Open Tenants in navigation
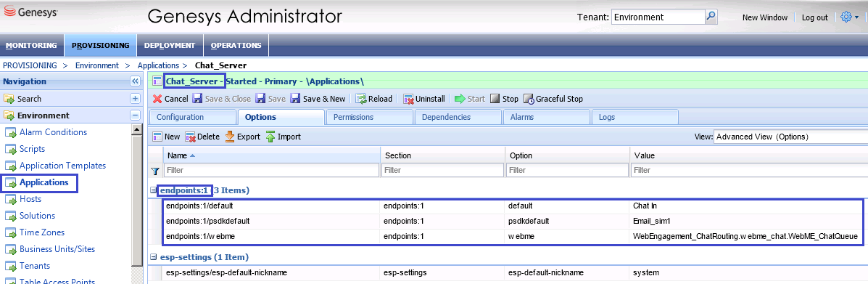The height and width of the screenshot is (284, 868). pyautogui.click(x=34, y=266)
